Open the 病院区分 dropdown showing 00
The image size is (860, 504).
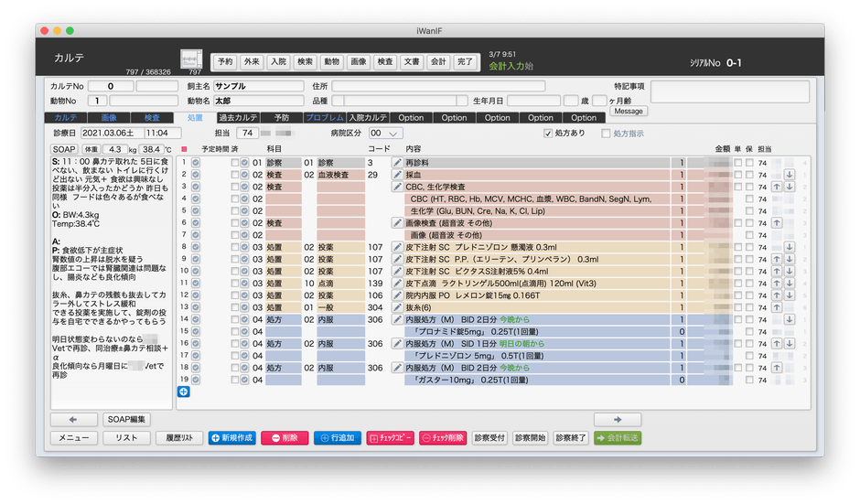[385, 134]
